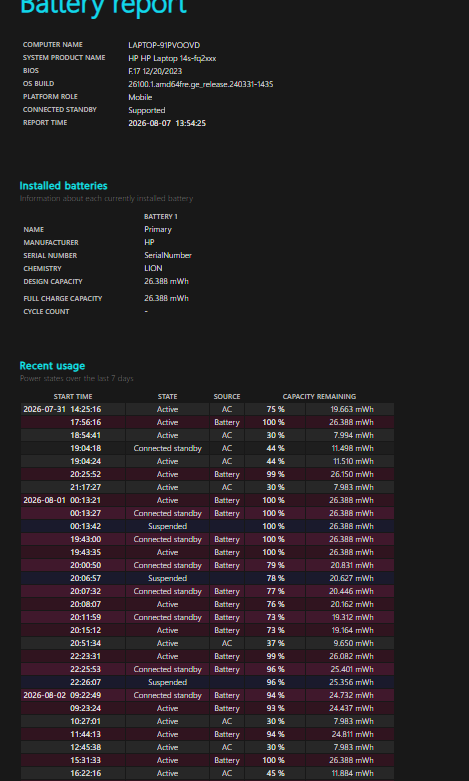This screenshot has width=469, height=781.
Task: Click the manufacturer value "HP" under Battery 1
Action: click(149, 243)
